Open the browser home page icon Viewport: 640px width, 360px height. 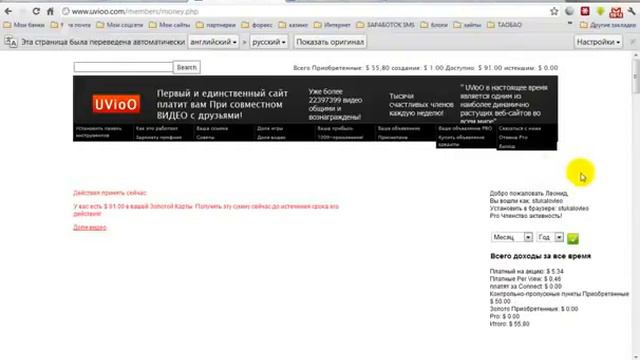click(50, 11)
